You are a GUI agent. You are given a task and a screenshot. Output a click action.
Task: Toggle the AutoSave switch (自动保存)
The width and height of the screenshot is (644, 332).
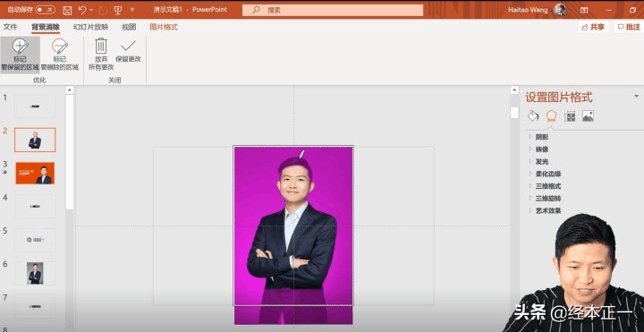click(x=46, y=10)
